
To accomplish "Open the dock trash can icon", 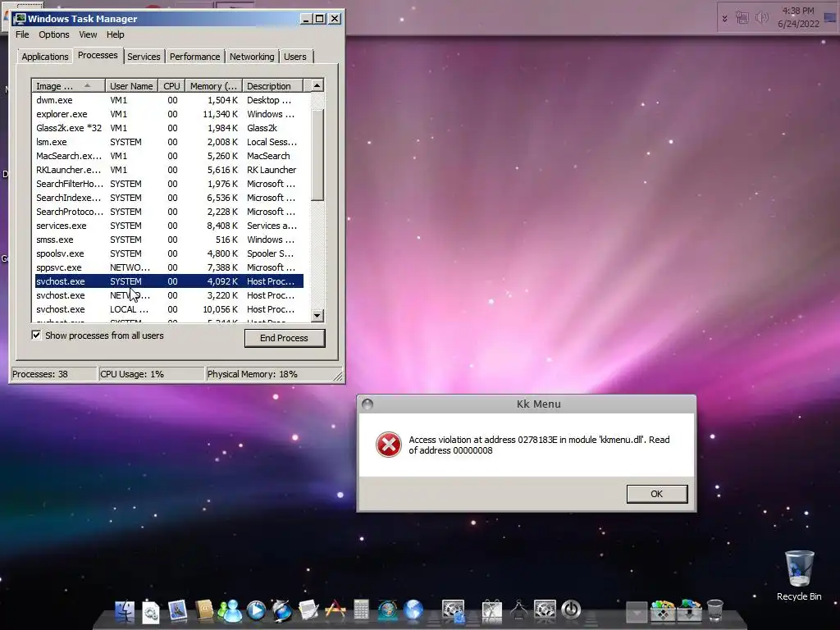I will tap(715, 610).
